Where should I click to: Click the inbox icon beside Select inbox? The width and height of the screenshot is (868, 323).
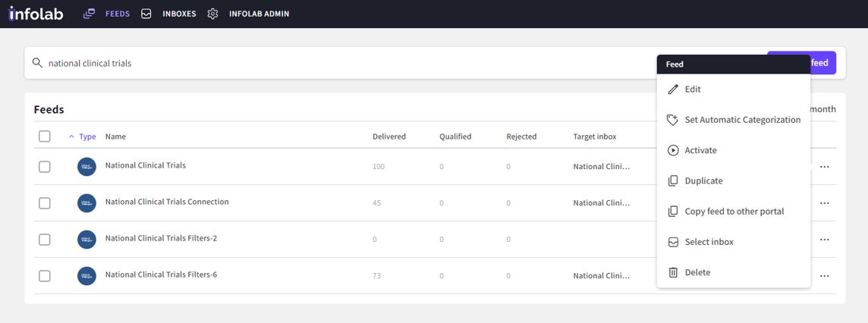tap(673, 242)
